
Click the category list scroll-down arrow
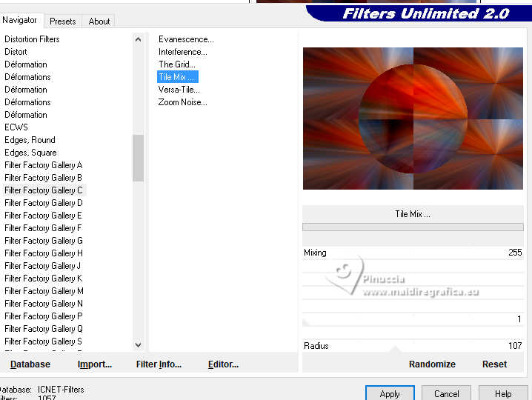tap(138, 345)
